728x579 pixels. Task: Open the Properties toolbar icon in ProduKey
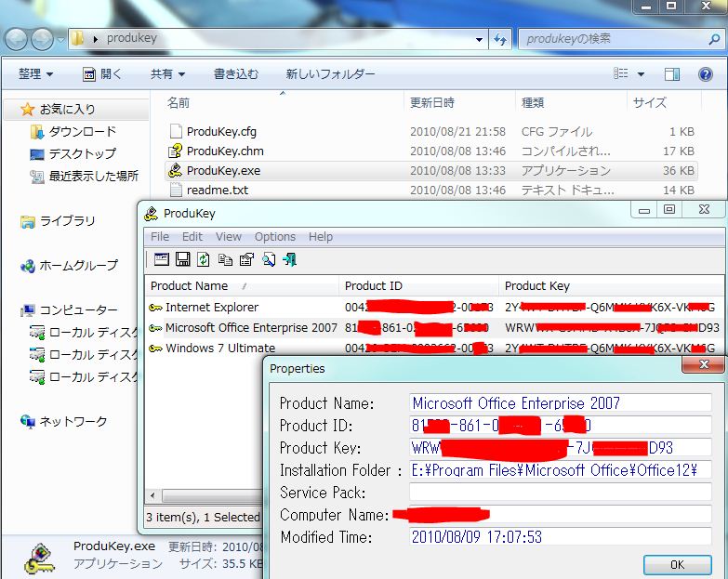[246, 259]
